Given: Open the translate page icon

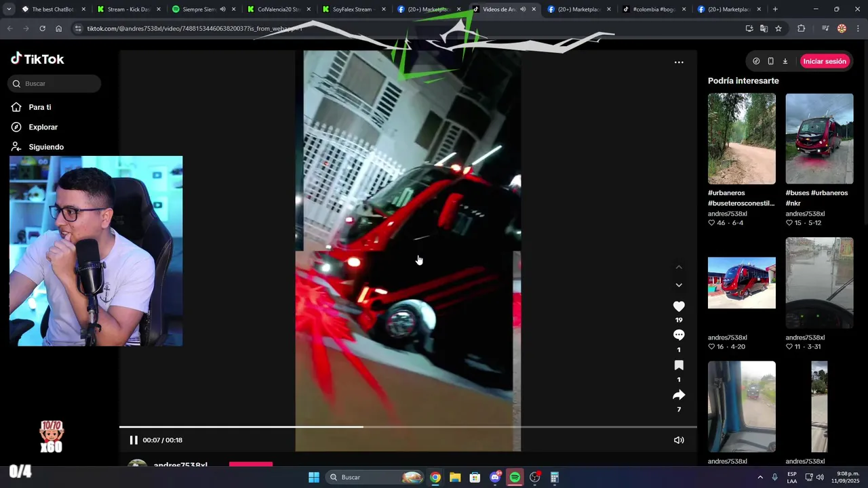Looking at the screenshot, I should pyautogui.click(x=764, y=28).
